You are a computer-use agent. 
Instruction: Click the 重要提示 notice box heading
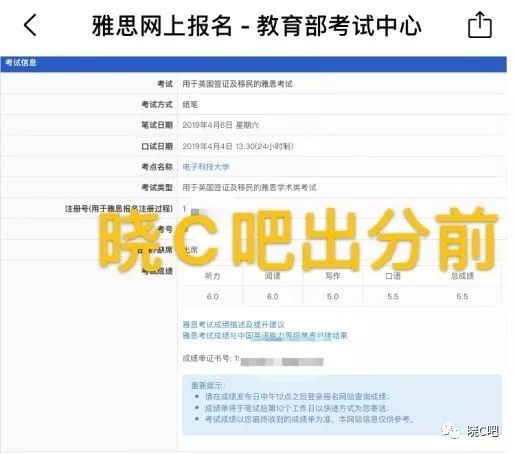208,385
